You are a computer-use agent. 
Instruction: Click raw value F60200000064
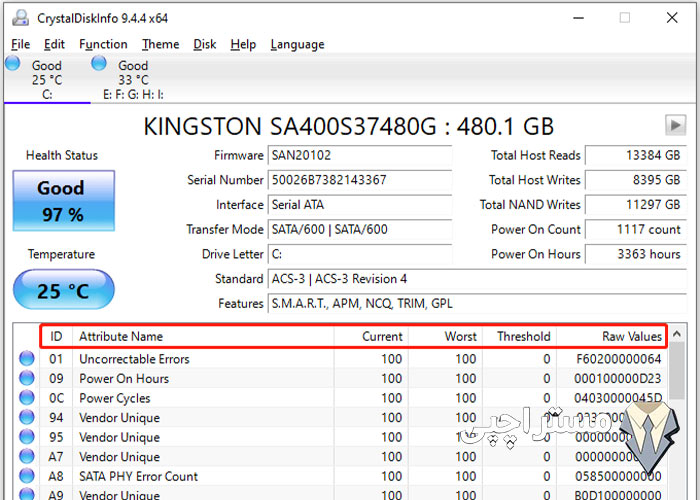[619, 359]
